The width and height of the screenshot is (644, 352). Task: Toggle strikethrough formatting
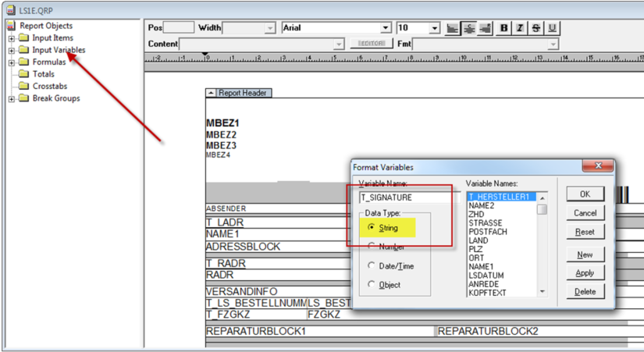click(536, 28)
